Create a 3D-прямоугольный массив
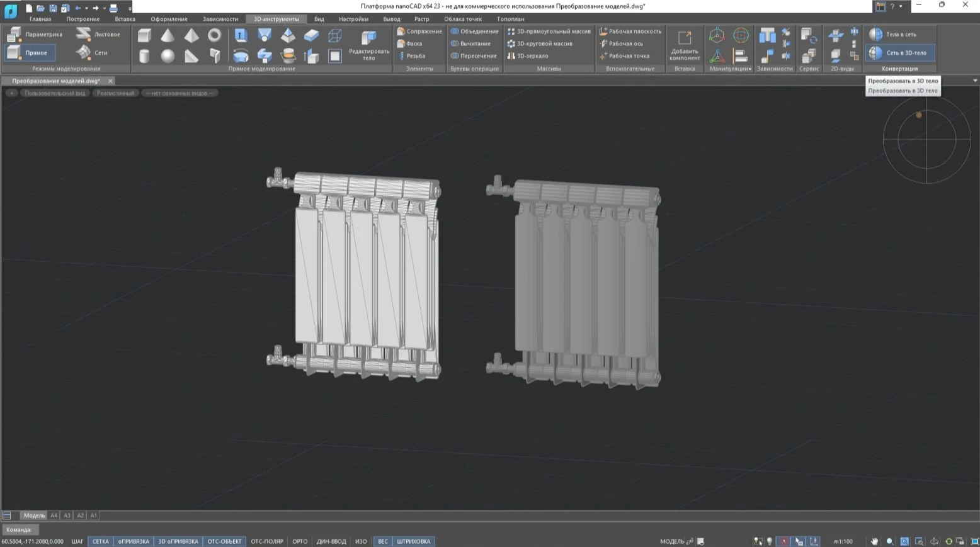The height and width of the screenshot is (547, 980). 549,31
